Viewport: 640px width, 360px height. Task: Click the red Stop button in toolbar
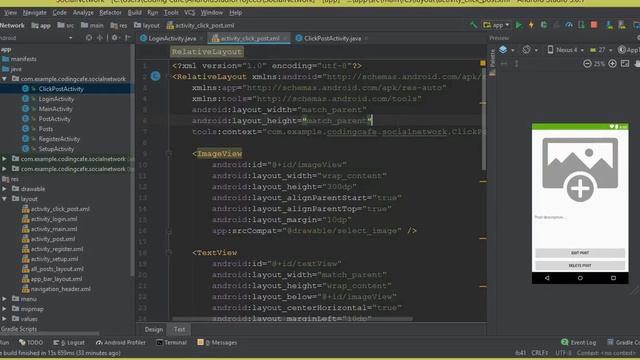point(594,25)
